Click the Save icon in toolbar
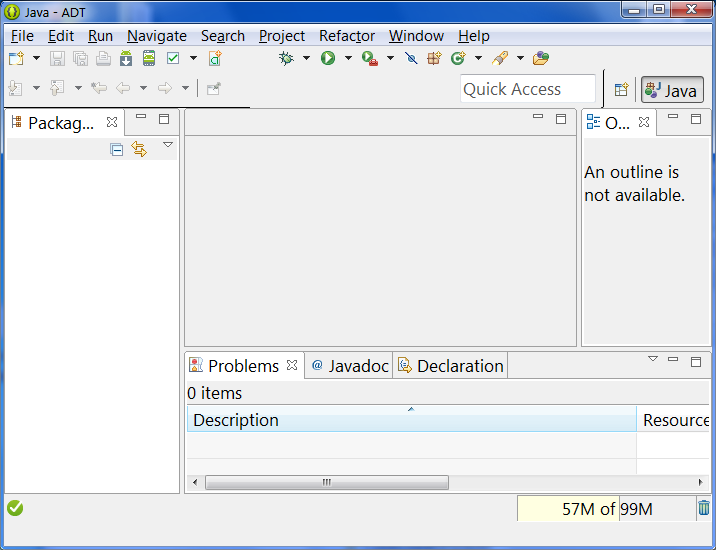The height and width of the screenshot is (550, 716). point(57,58)
